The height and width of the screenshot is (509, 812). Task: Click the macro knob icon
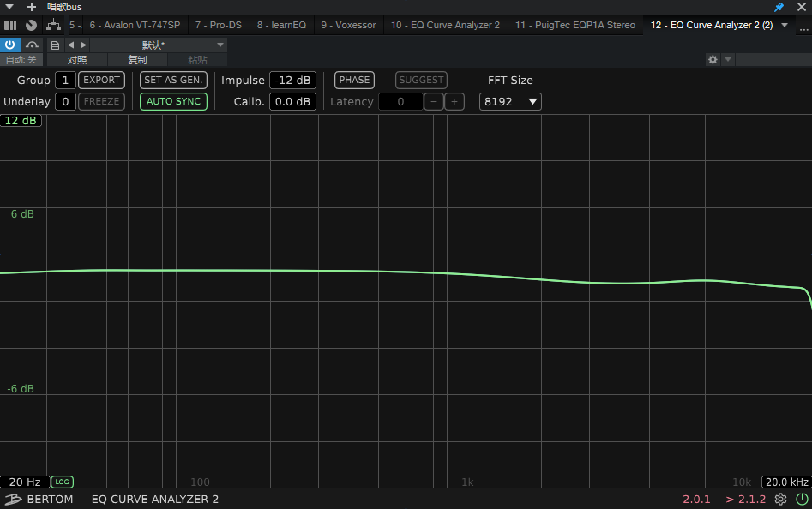click(x=32, y=25)
